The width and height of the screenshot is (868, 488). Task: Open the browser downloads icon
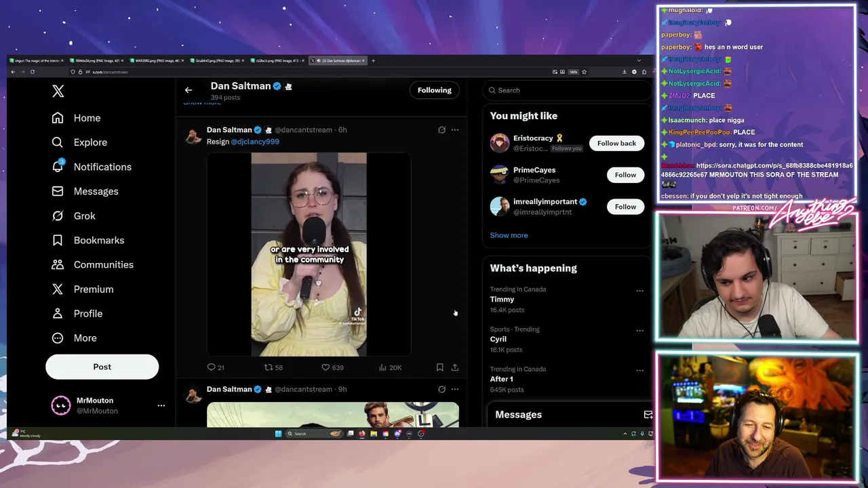click(625, 72)
